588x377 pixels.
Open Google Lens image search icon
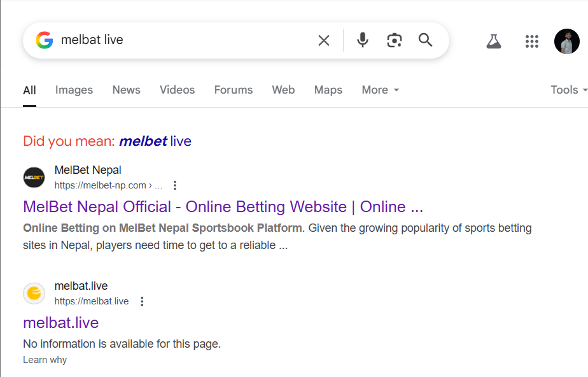click(394, 40)
